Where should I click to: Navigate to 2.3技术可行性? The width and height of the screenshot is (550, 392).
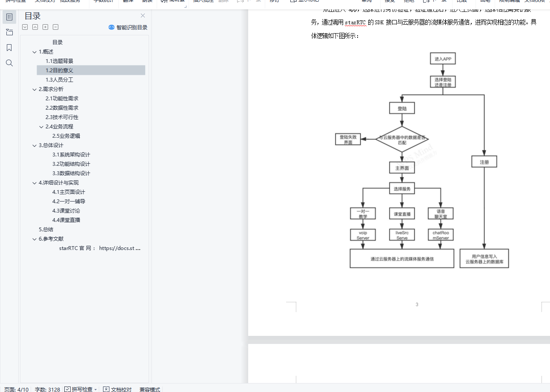(62, 117)
